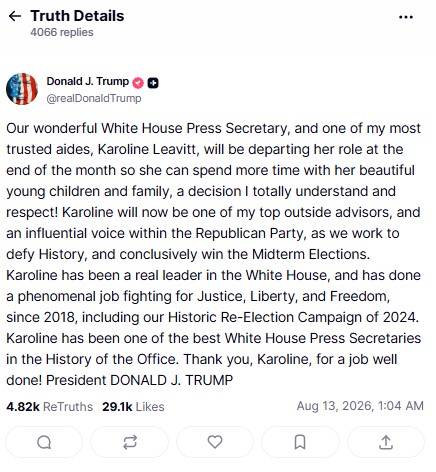Like the post with the heart icon
436x472 pixels.
(215, 442)
